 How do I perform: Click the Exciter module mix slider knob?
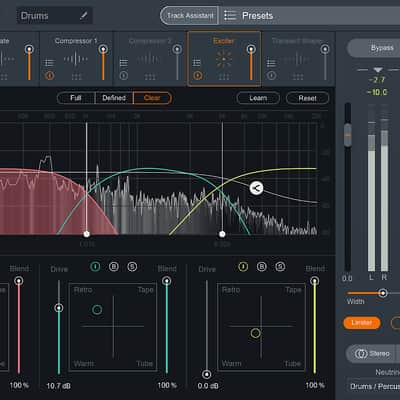tap(251, 50)
